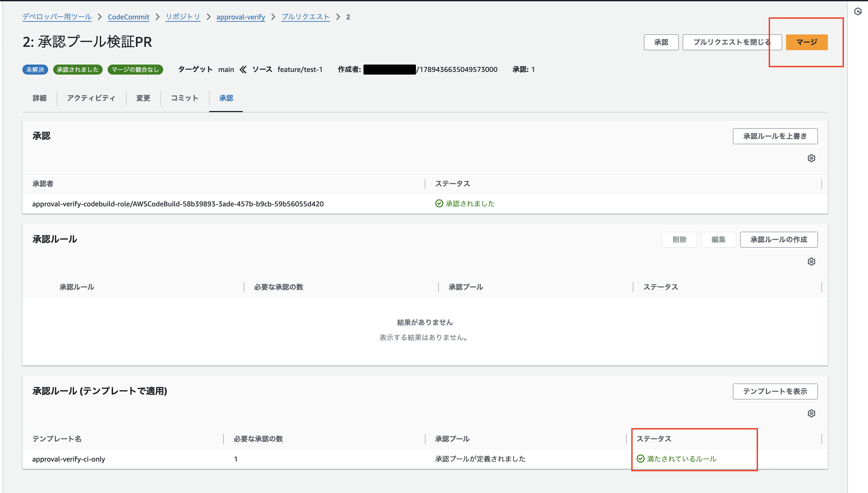Click template name approval-verify-ci-only
868x493 pixels.
click(69, 459)
